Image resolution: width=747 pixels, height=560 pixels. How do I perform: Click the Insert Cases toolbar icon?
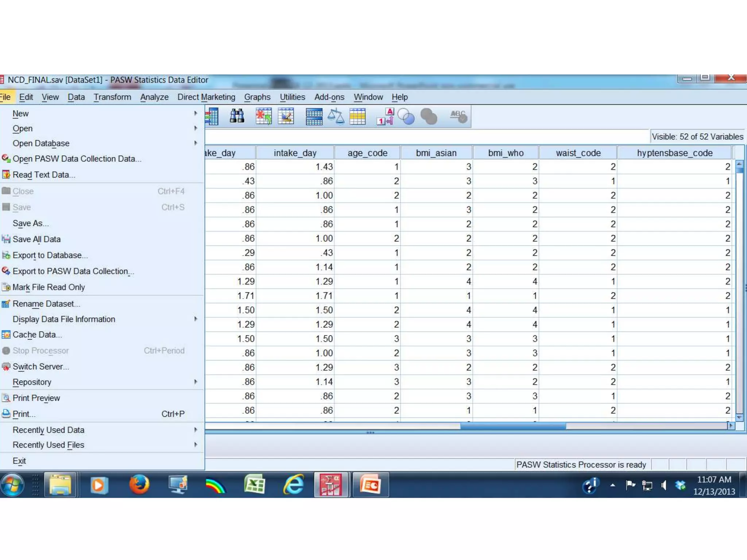pos(263,117)
